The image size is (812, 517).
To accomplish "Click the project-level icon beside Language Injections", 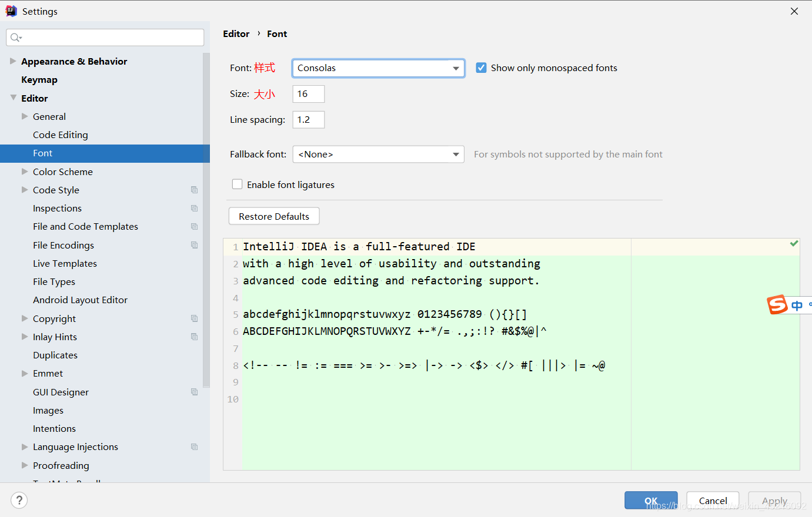I will click(x=194, y=446).
